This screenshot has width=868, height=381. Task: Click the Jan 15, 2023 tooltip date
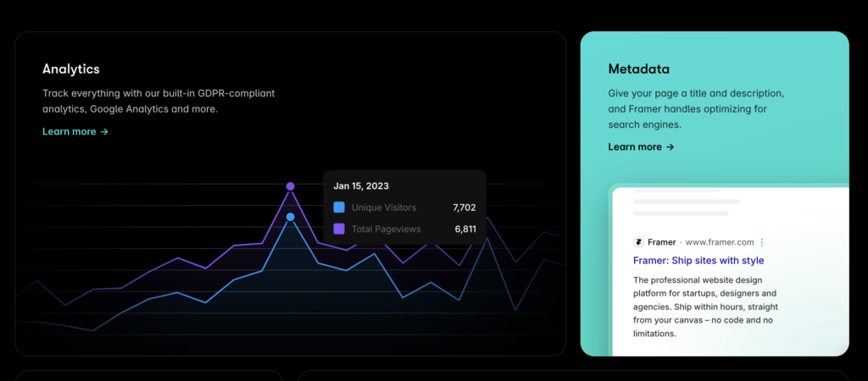tap(361, 185)
